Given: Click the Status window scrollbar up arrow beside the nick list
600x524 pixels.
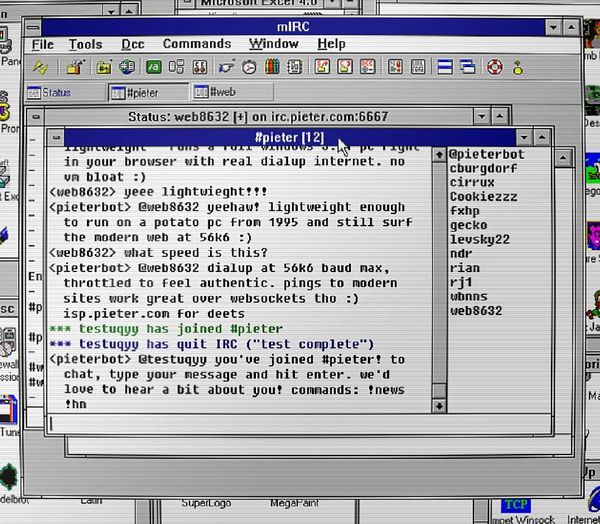Looking at the screenshot, I should point(562,157).
